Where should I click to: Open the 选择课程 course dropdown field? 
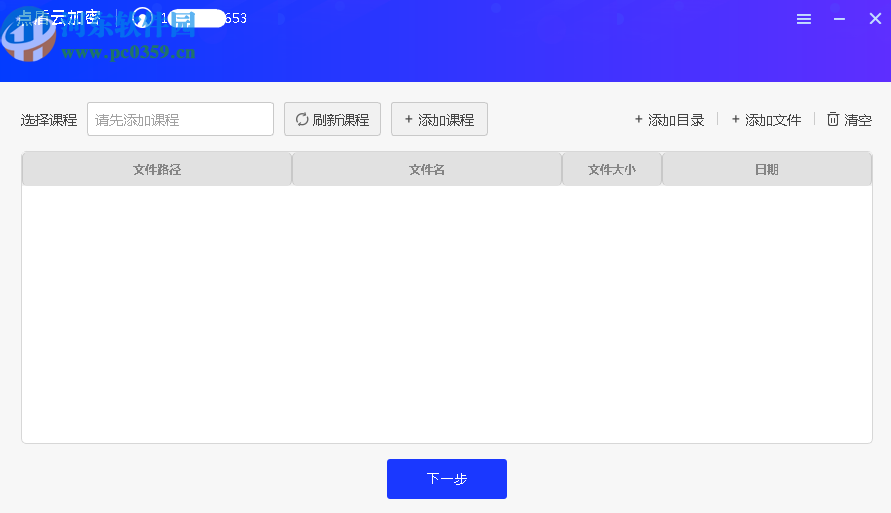(180, 119)
